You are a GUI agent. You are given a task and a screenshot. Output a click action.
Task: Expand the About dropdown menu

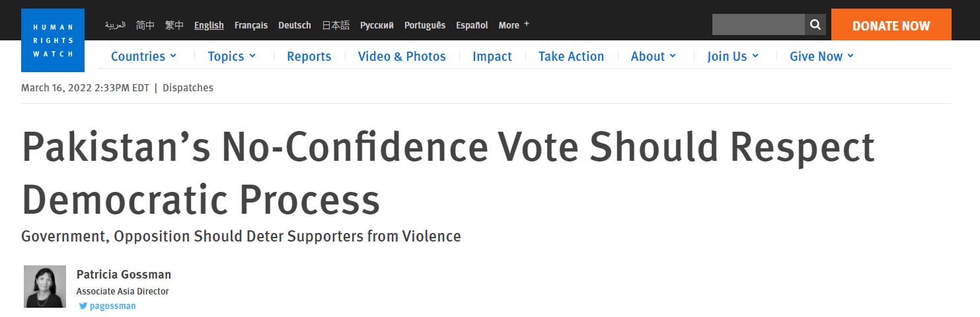654,56
